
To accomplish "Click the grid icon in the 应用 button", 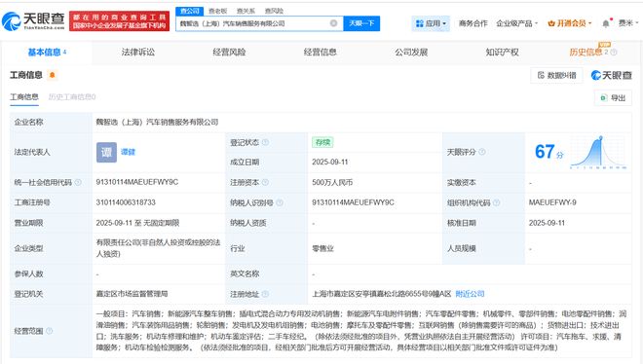I will [x=419, y=23].
